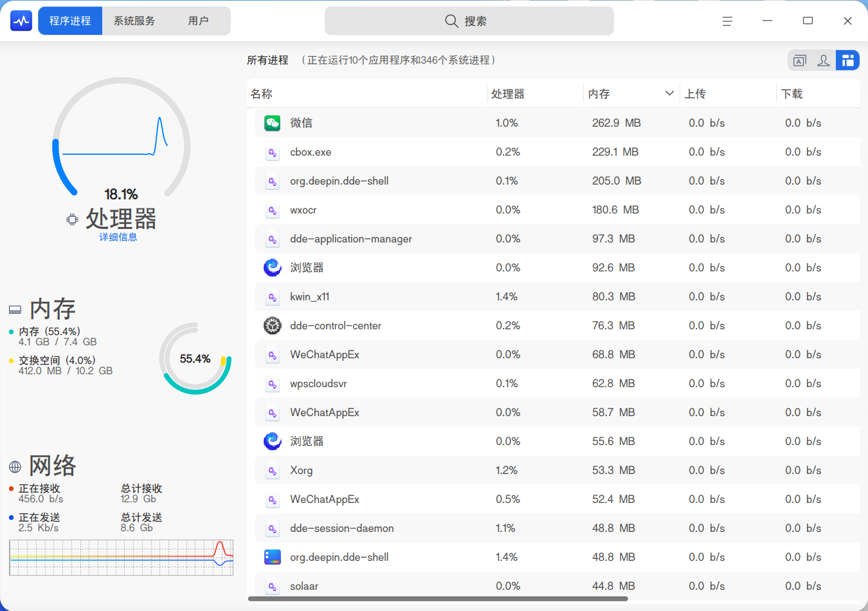Click the network activity graph
Screen dimensions: 868x611
pyautogui.click(x=122, y=558)
